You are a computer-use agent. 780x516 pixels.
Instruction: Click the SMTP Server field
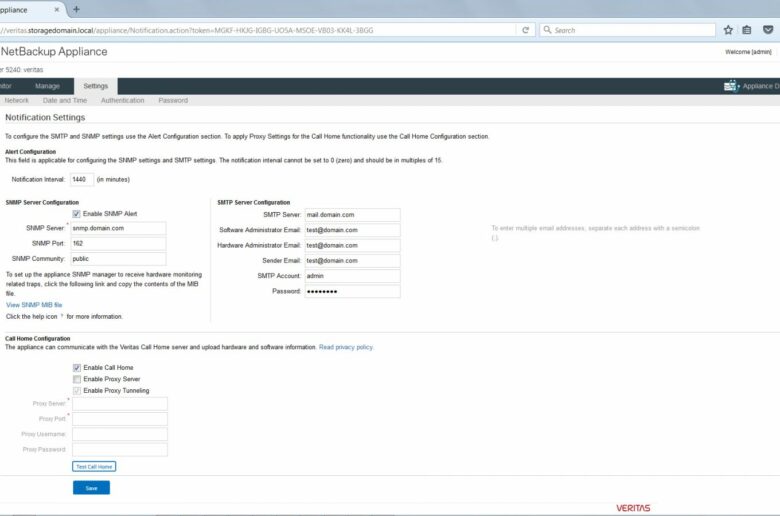click(x=352, y=215)
